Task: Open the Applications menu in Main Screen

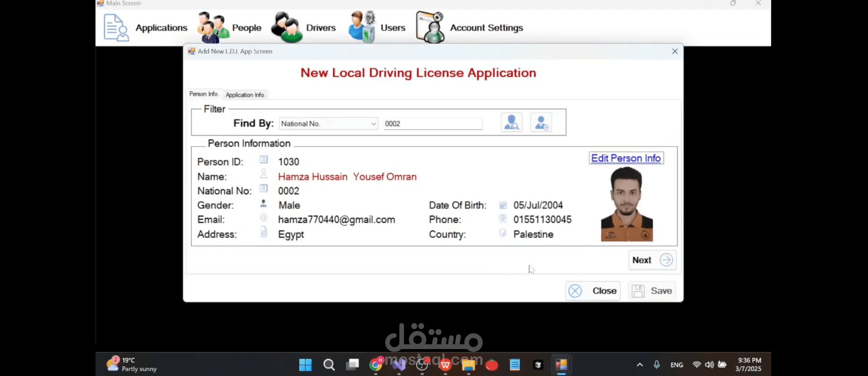Action: 145,28
